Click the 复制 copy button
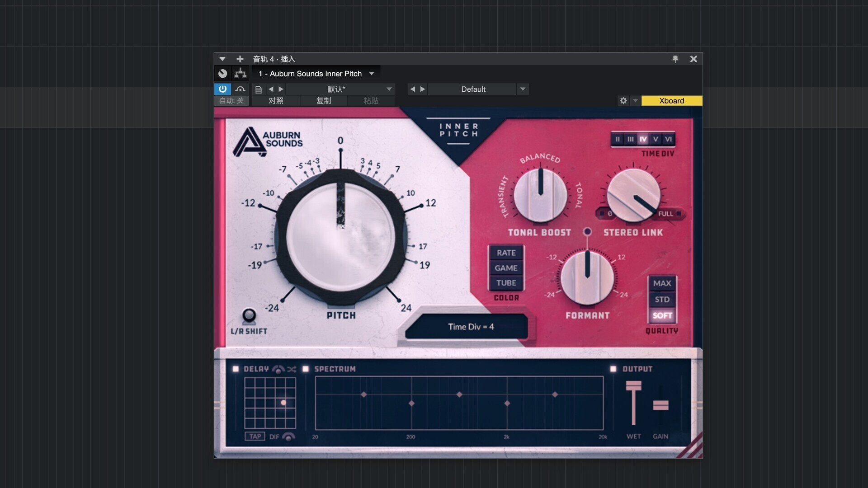This screenshot has height=488, width=868. pyautogui.click(x=324, y=101)
